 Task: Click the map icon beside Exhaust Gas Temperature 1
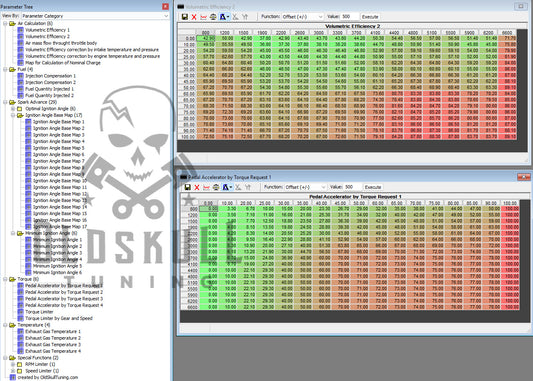coord(20,331)
